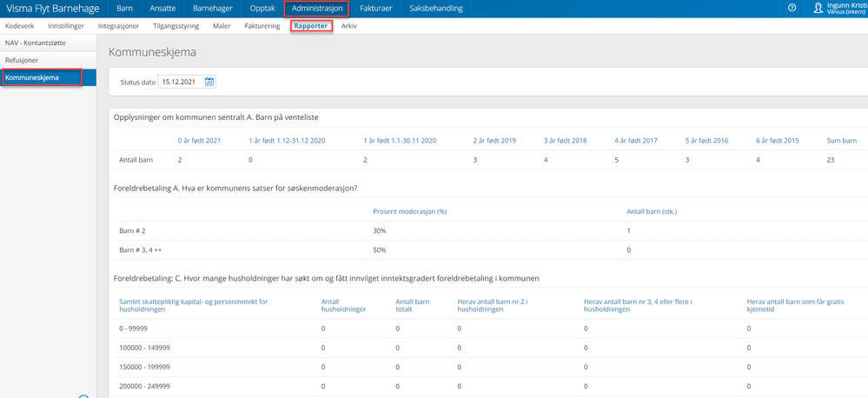868x398 pixels.
Task: Click the 30% moderasjon value
Action: point(380,230)
